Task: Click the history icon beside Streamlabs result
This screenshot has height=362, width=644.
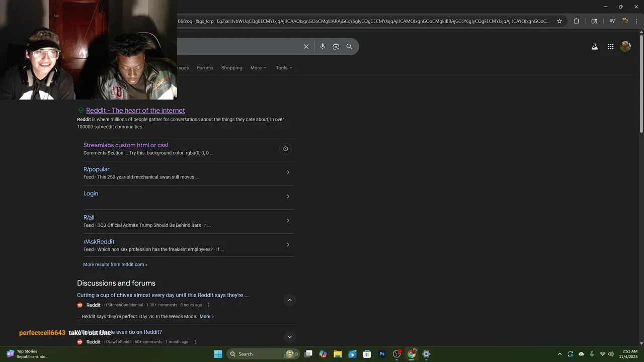Action: [285, 149]
